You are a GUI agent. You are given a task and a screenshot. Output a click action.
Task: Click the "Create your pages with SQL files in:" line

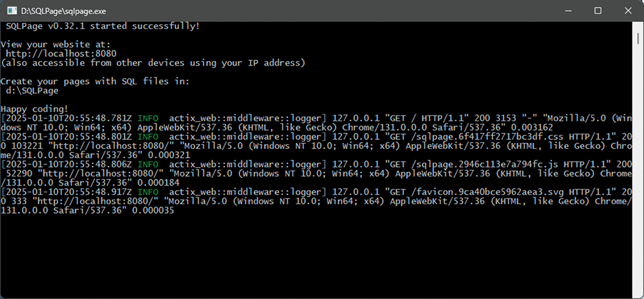[95, 81]
